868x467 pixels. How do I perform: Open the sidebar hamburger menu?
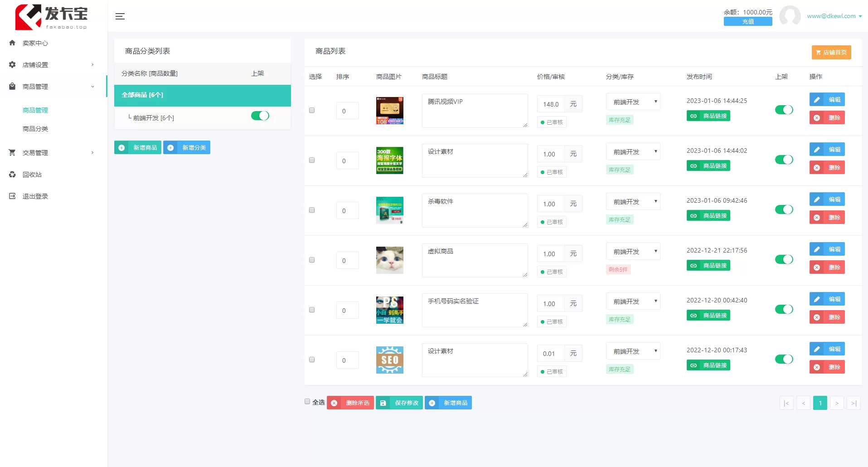120,16
